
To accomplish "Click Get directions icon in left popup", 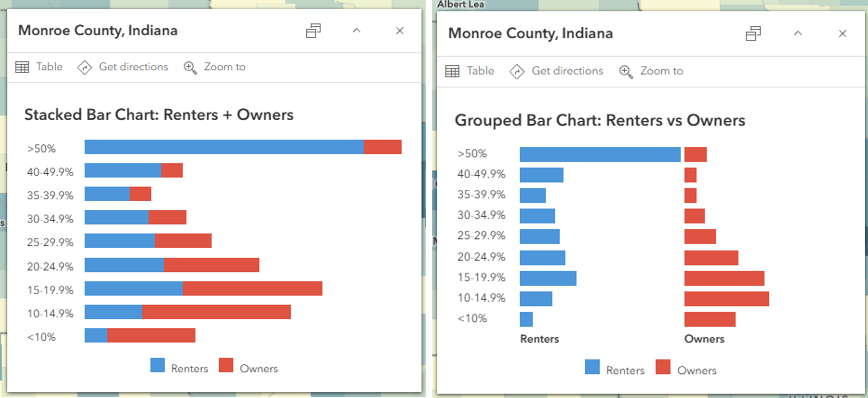I will (85, 67).
